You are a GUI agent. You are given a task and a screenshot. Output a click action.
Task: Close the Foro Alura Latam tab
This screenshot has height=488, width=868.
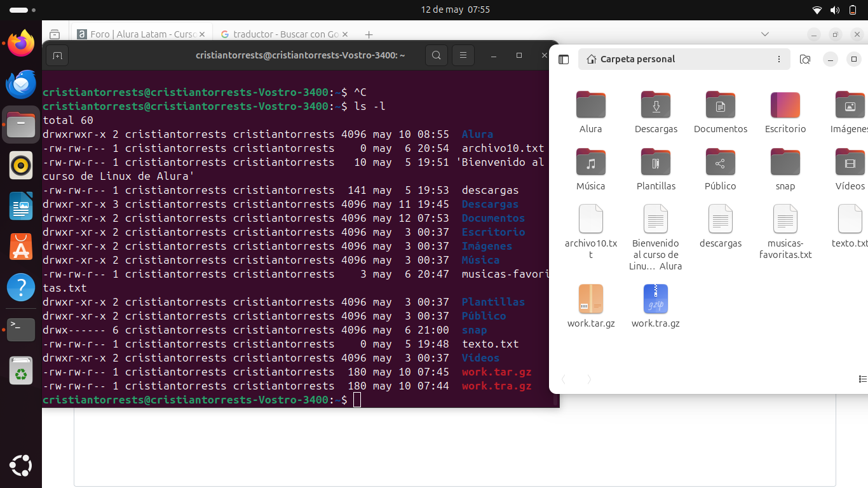point(202,34)
